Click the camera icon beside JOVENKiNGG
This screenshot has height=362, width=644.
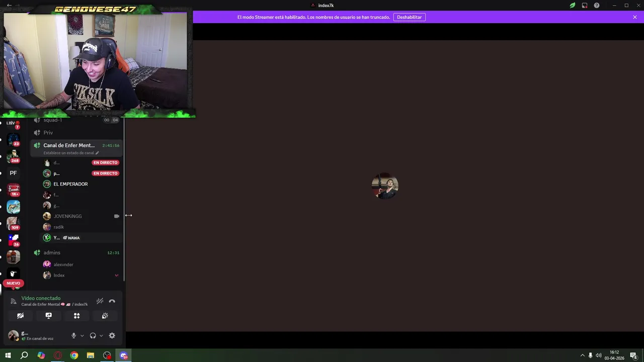pyautogui.click(x=117, y=216)
